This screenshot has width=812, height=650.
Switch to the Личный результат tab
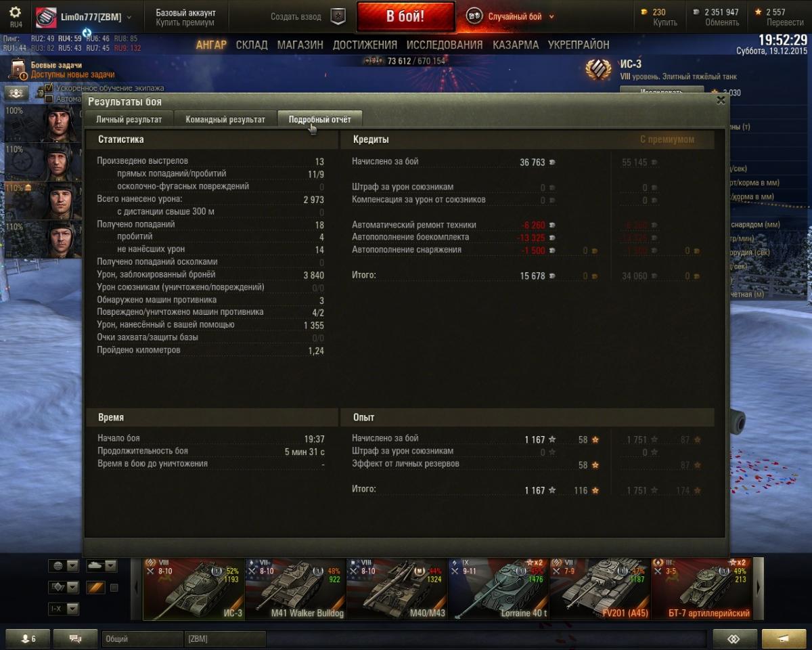pyautogui.click(x=129, y=119)
